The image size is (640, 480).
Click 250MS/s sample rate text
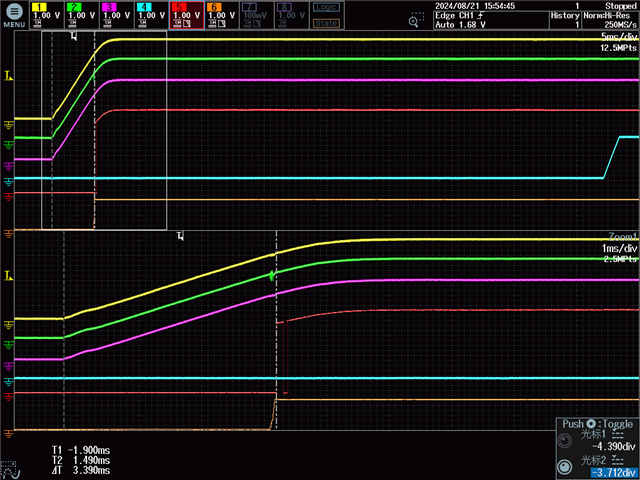(620, 24)
